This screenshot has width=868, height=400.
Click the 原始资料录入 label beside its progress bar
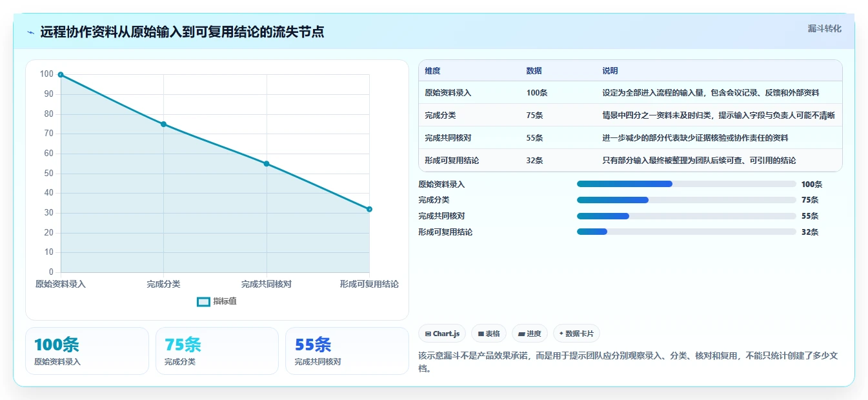(441, 184)
